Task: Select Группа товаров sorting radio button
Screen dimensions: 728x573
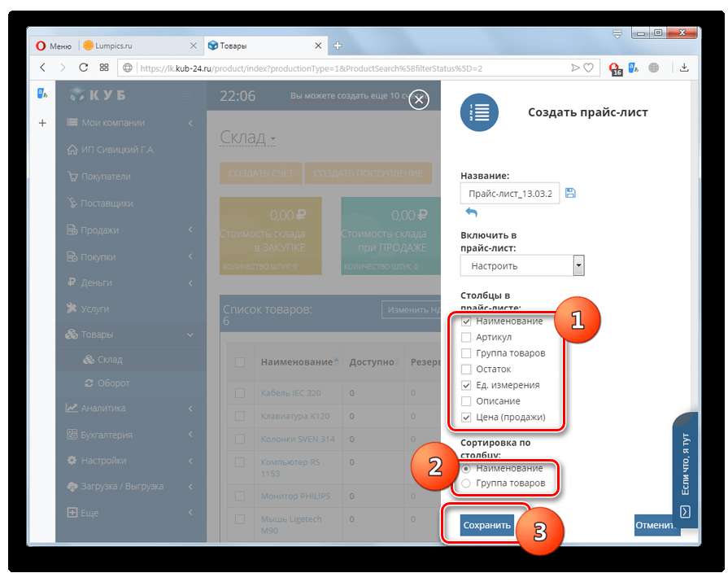Action: pos(466,483)
